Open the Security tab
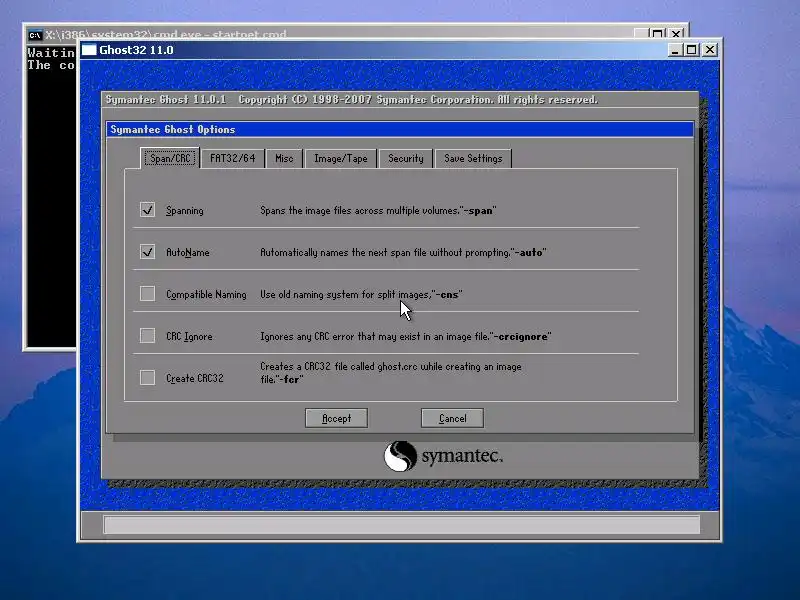Viewport: 800px width, 600px height. click(406, 158)
